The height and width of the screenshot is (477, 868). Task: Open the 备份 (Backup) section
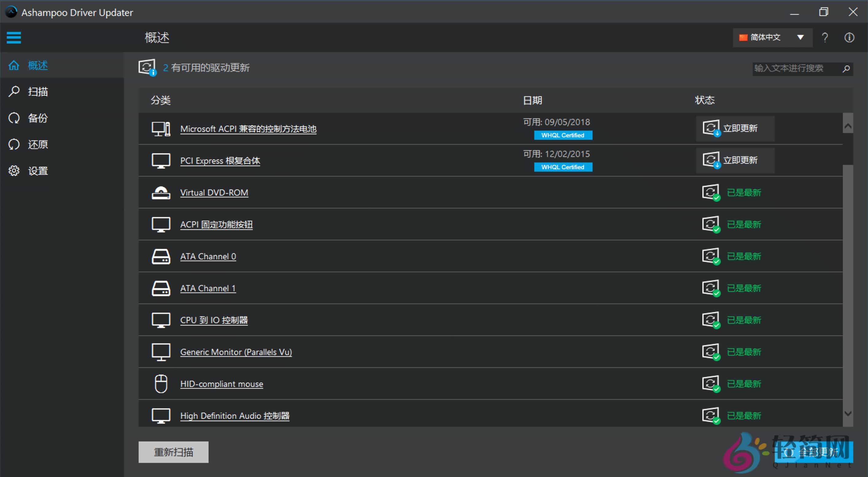tap(14, 118)
